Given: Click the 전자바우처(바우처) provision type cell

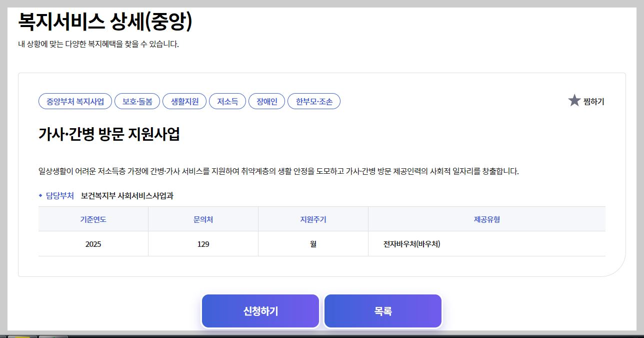Looking at the screenshot, I should pyautogui.click(x=412, y=243).
